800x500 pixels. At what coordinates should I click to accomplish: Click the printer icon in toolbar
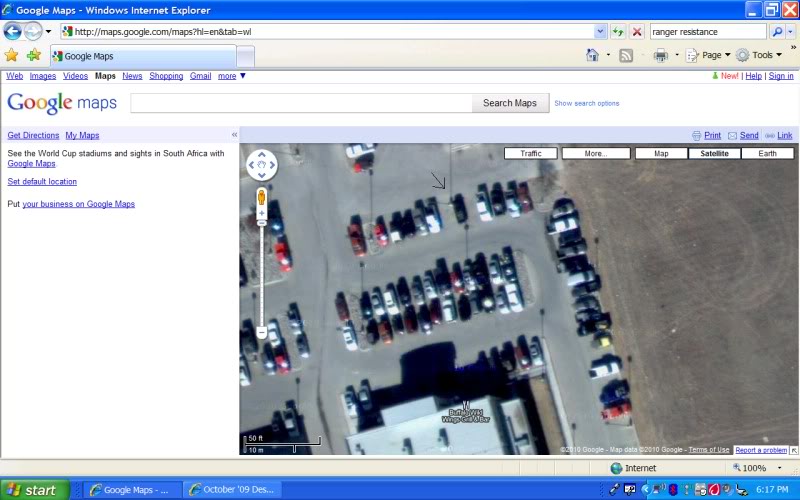661,55
